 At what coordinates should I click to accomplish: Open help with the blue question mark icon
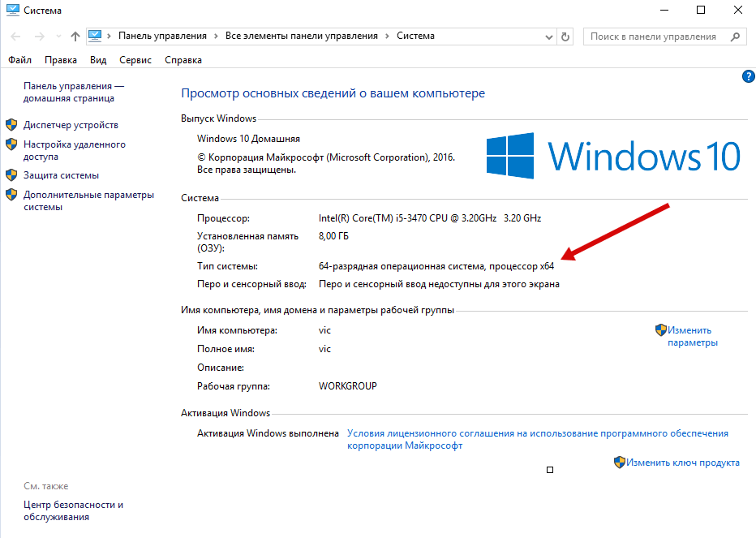[x=748, y=76]
